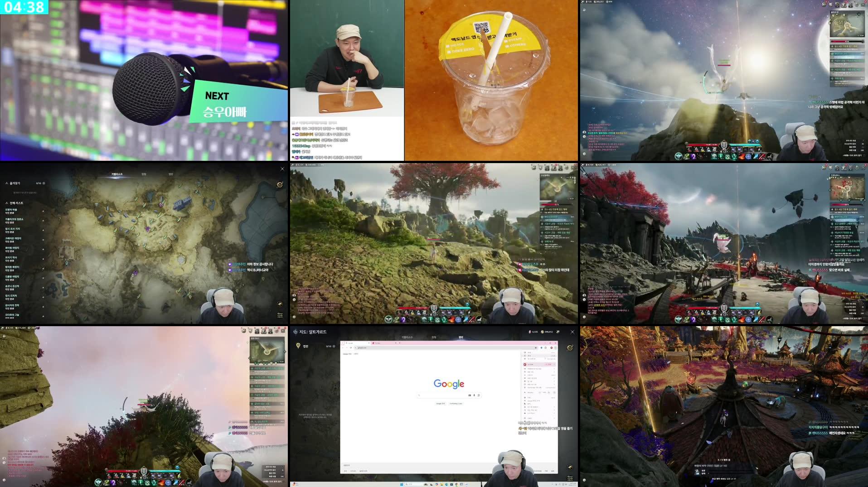The height and width of the screenshot is (487, 868).
Task: Toggle the favorite star next to 도망자 마을
Action: tap(43, 211)
